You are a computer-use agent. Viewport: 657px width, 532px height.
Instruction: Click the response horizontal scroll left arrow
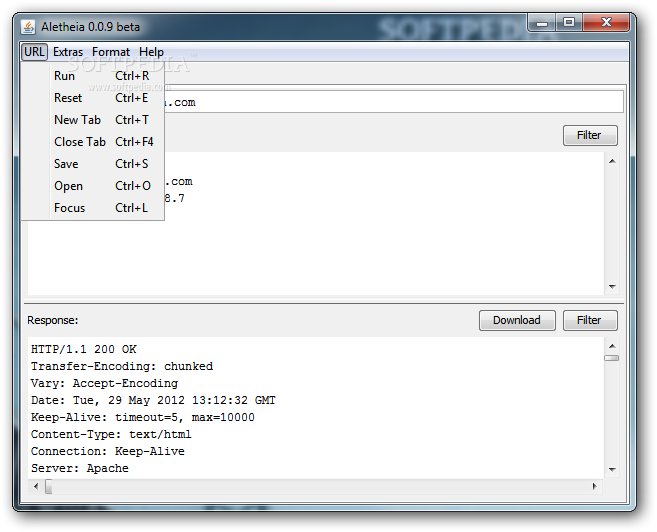[x=36, y=486]
